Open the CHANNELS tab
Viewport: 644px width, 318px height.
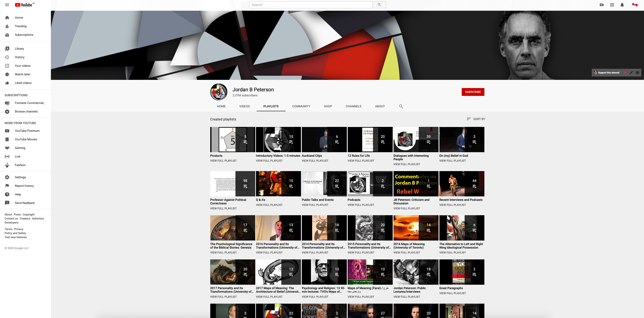(x=353, y=106)
